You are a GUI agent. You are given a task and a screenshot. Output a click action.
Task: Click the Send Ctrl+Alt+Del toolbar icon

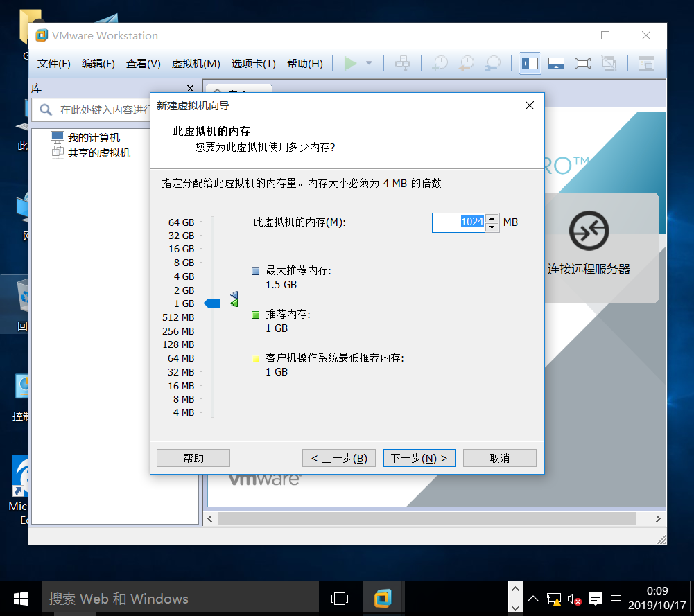[x=402, y=63]
